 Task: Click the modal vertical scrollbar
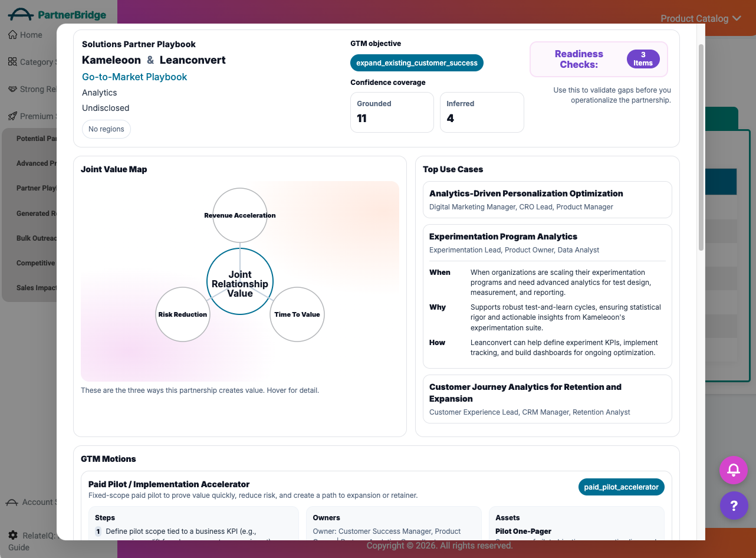pos(701,147)
